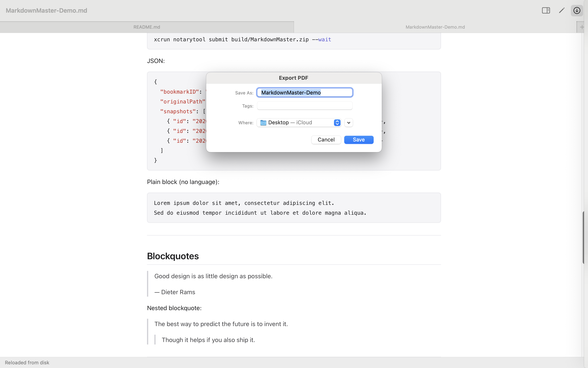Click the 'Where:' label
This screenshot has height=368, width=588.
pos(246,123)
